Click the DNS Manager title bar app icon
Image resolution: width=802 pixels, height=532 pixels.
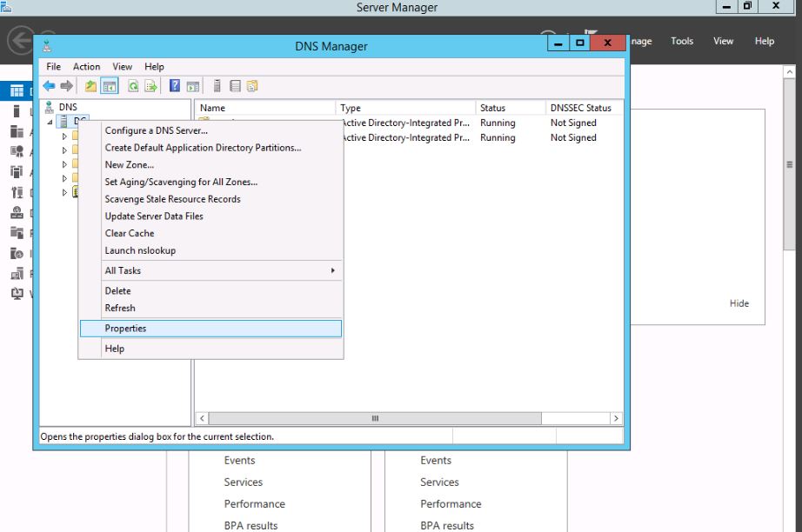point(47,46)
